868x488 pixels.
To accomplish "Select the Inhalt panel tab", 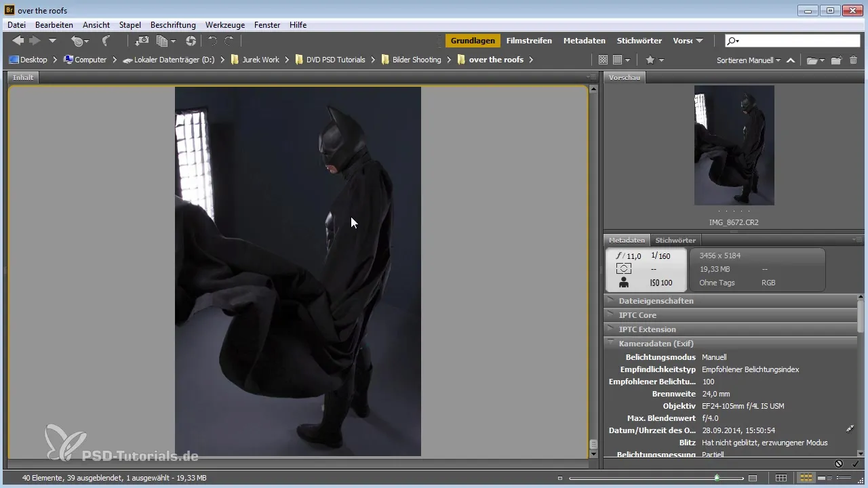I will pos(23,77).
